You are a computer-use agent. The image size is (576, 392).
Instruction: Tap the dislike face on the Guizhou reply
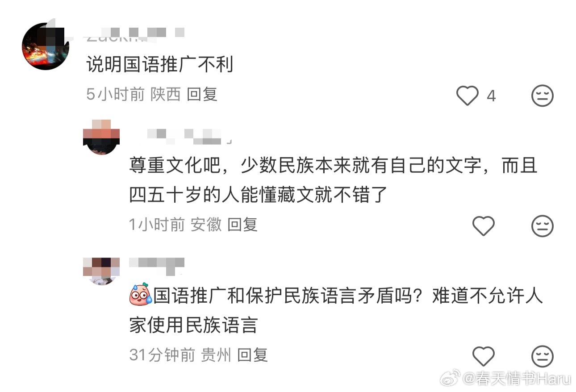click(x=543, y=356)
